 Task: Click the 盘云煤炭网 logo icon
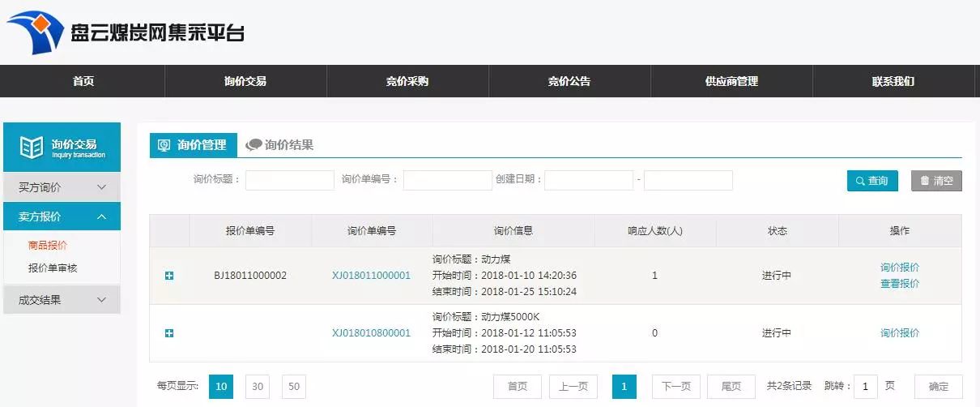coord(35,32)
